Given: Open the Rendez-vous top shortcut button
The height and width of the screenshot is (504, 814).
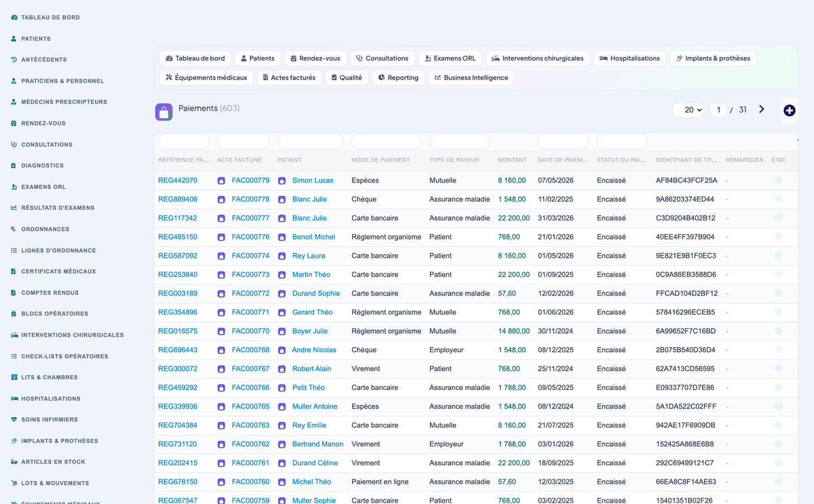Looking at the screenshot, I should click(315, 58).
